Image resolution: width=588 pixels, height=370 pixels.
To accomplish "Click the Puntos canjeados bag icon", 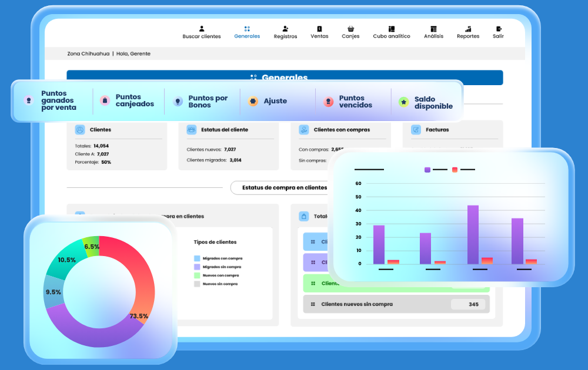I will (105, 100).
